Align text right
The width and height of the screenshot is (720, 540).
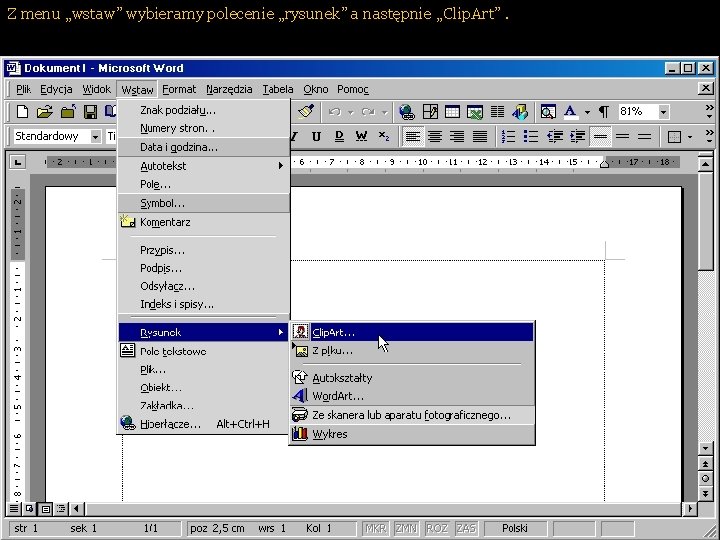457,136
